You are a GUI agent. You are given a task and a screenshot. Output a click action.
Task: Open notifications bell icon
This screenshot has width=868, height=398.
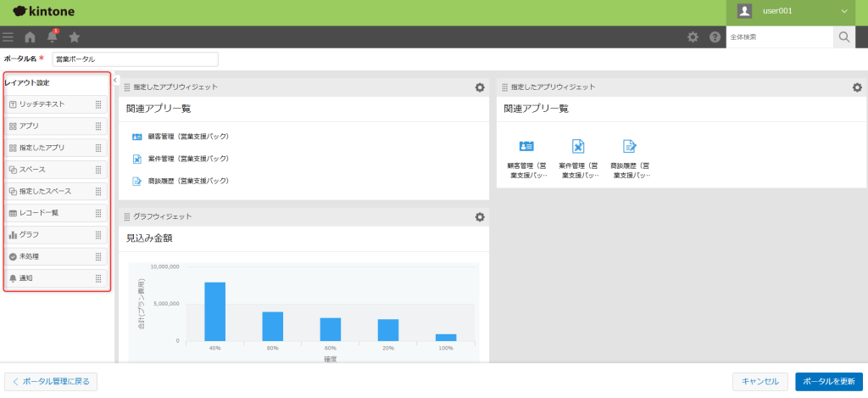point(53,37)
